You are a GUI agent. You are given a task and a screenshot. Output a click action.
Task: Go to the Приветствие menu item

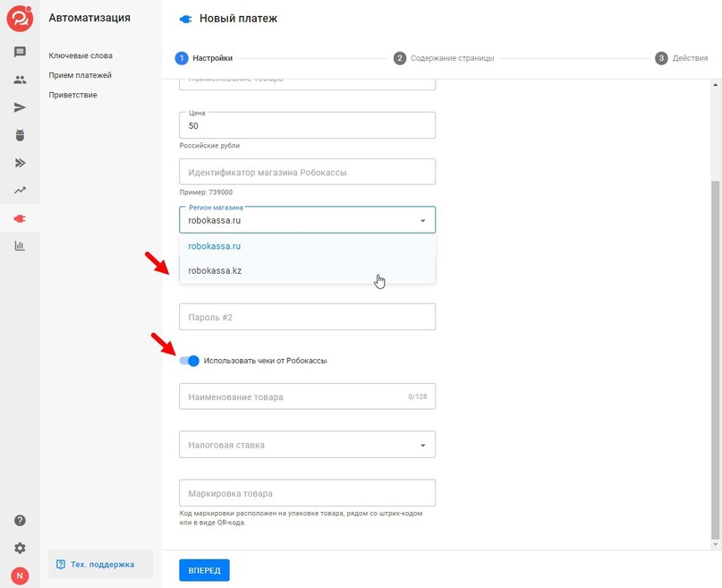point(73,95)
